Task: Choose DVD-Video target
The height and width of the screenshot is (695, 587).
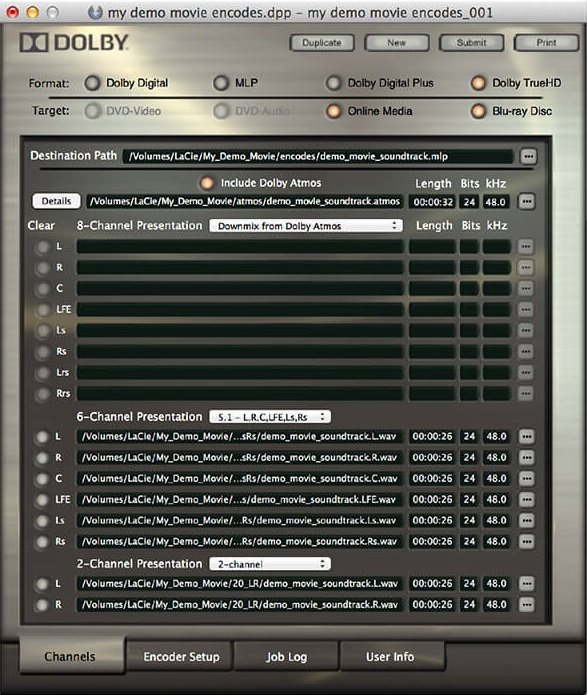Action: tap(92, 111)
